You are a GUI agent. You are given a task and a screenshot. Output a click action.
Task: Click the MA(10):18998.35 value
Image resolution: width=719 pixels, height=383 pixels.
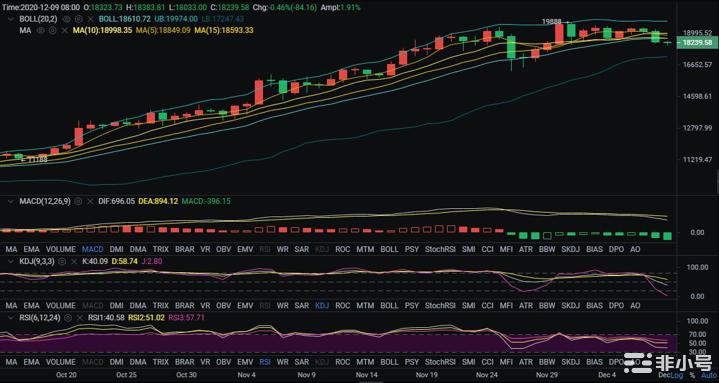click(102, 30)
